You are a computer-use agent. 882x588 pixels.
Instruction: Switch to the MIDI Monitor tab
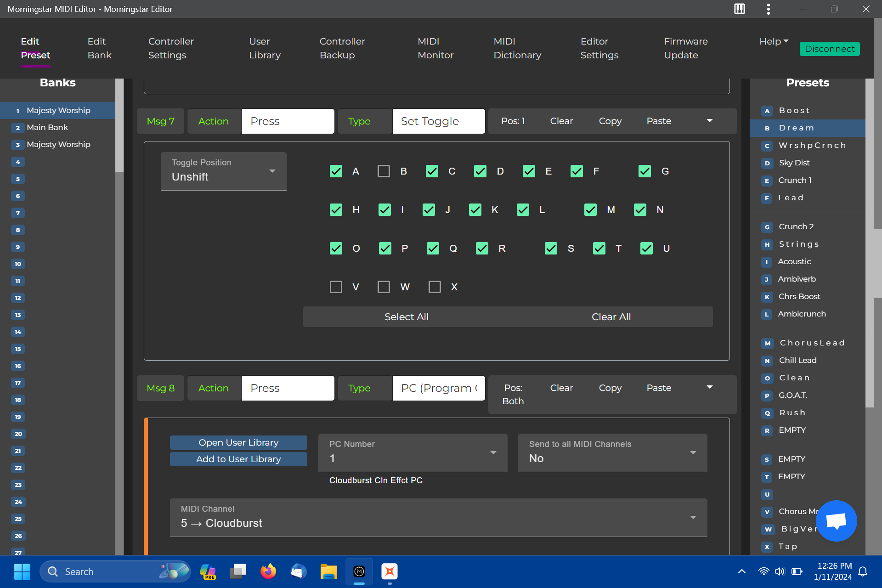pos(435,48)
